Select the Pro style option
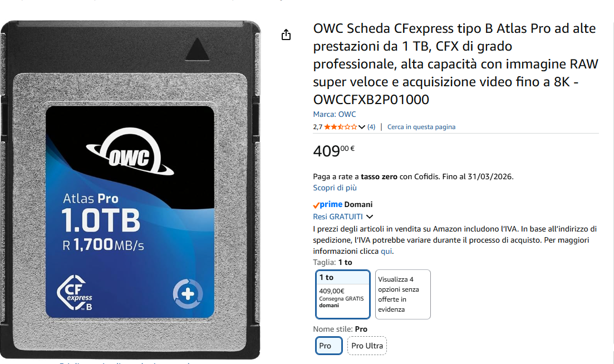Screen dimensions: 614x364 pyautogui.click(x=328, y=346)
